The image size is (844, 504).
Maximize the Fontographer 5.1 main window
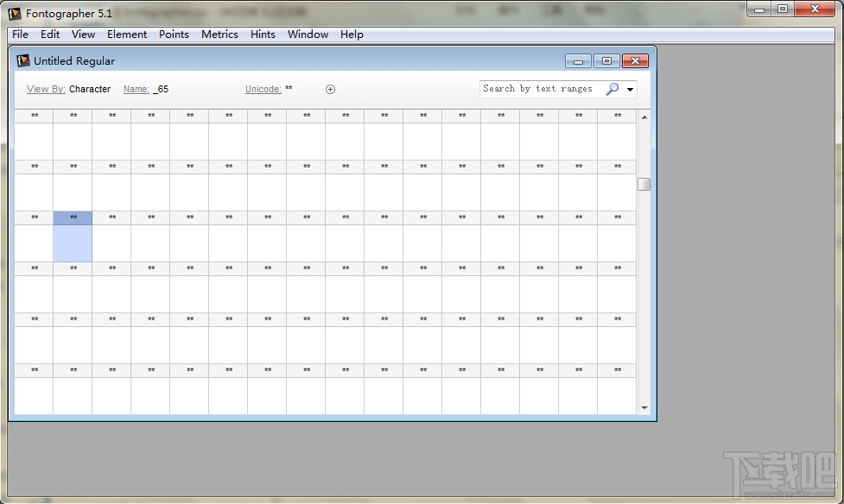[x=784, y=9]
